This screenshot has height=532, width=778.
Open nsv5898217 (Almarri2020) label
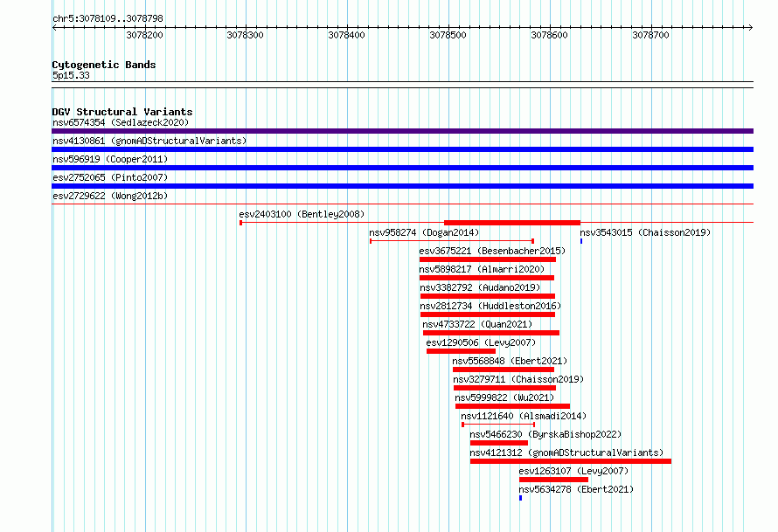pyautogui.click(x=482, y=269)
